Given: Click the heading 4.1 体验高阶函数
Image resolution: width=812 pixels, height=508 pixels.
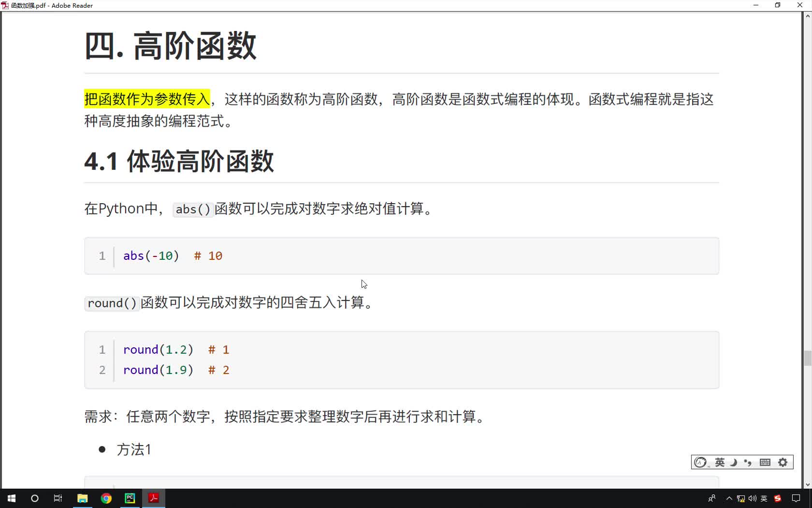Looking at the screenshot, I should pos(179,161).
